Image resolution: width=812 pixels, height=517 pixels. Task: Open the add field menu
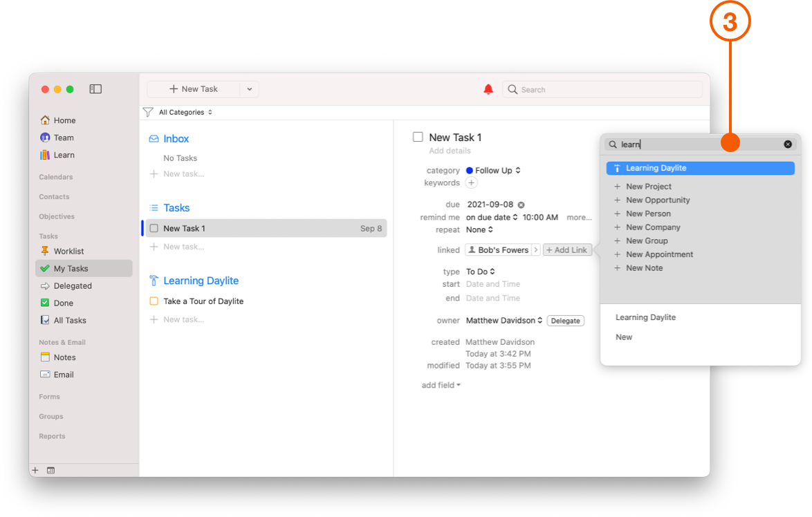tap(441, 385)
